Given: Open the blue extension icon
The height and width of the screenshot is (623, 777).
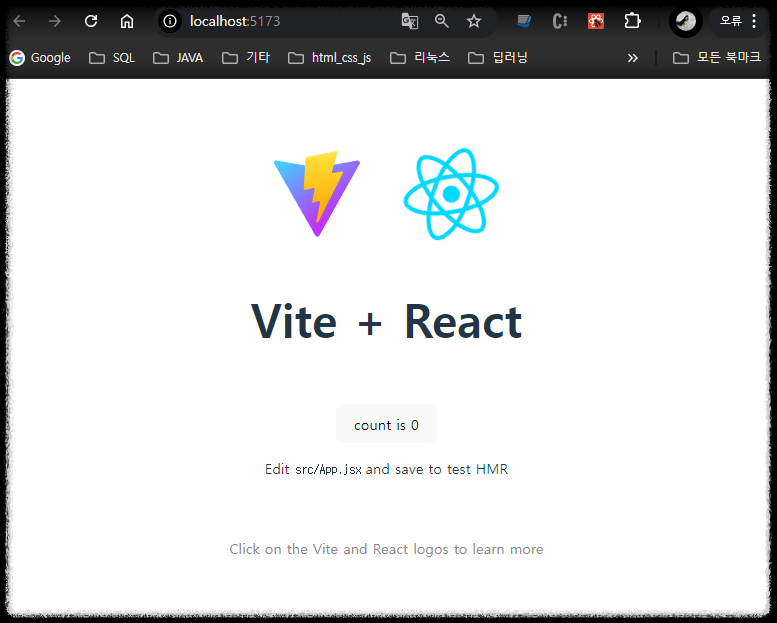Looking at the screenshot, I should pos(524,21).
